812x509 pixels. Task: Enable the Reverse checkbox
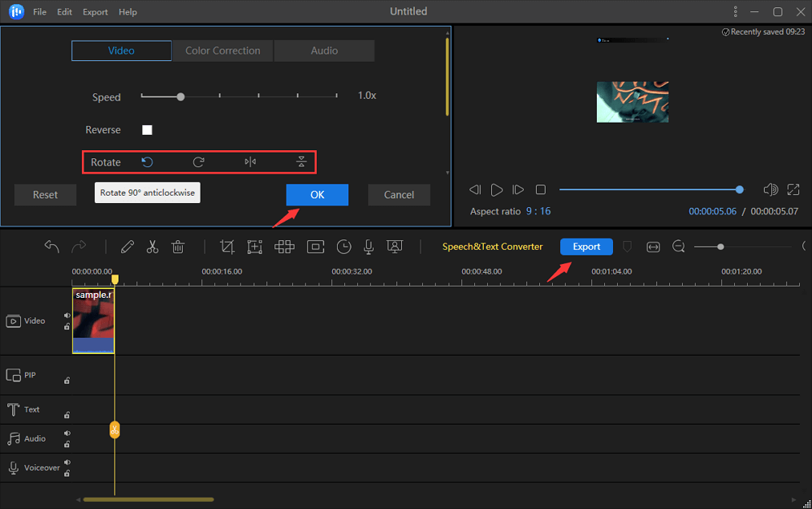147,130
